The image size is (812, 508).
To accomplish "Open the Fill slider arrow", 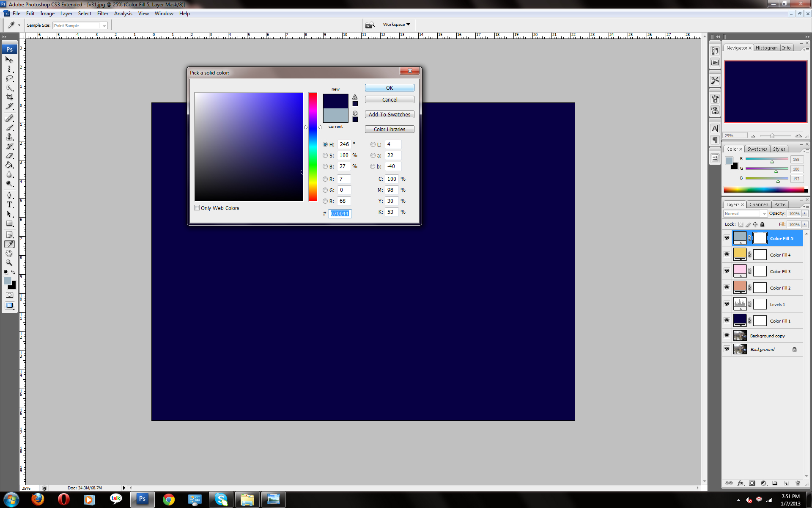I will [x=805, y=224].
